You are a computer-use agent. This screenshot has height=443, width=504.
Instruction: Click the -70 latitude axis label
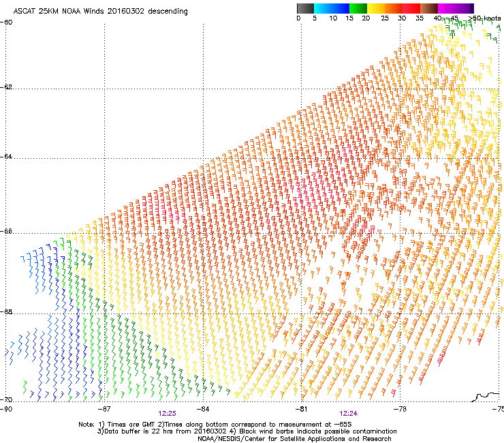point(7,400)
